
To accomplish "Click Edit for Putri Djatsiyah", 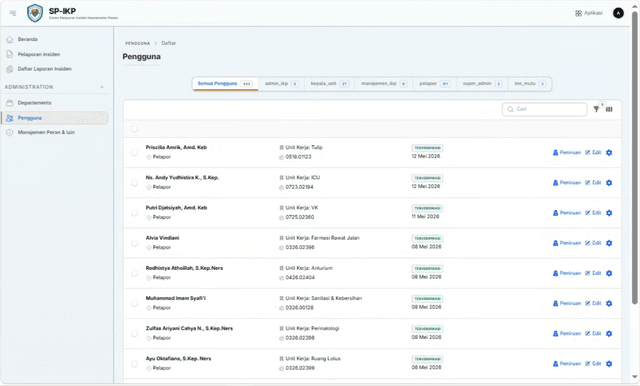I will point(593,213).
